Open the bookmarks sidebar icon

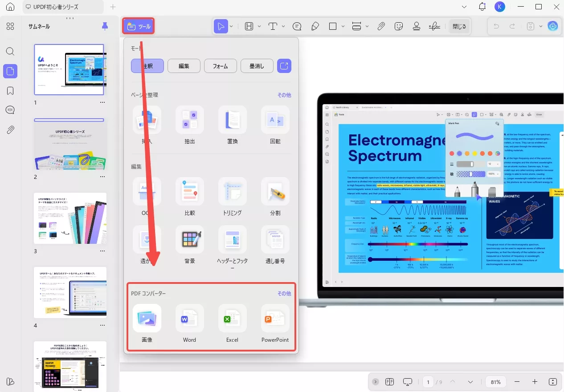point(10,91)
